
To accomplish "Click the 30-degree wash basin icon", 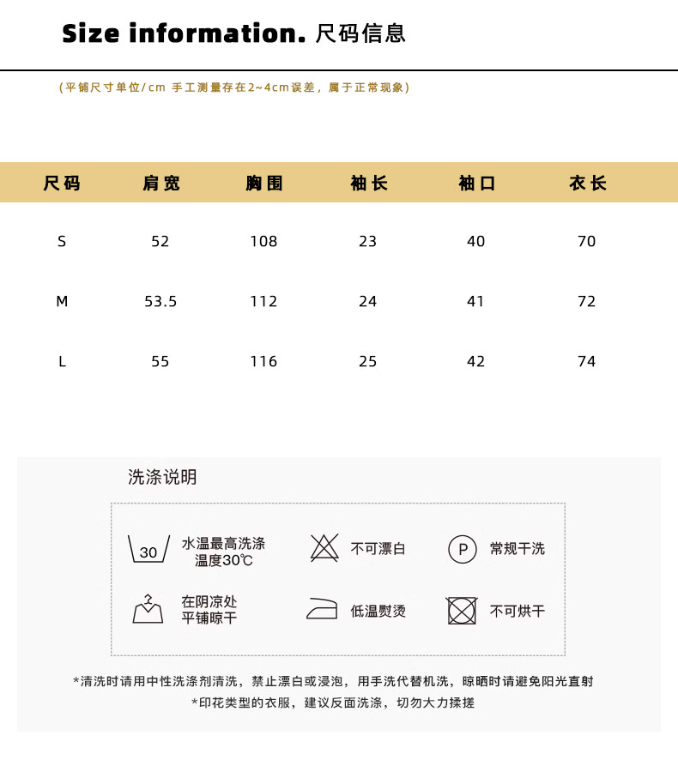I will (x=148, y=548).
